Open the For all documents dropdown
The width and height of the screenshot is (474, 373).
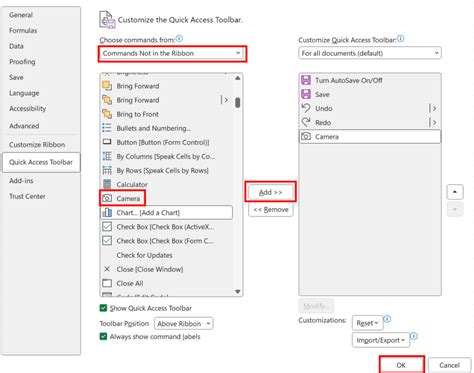click(x=370, y=53)
